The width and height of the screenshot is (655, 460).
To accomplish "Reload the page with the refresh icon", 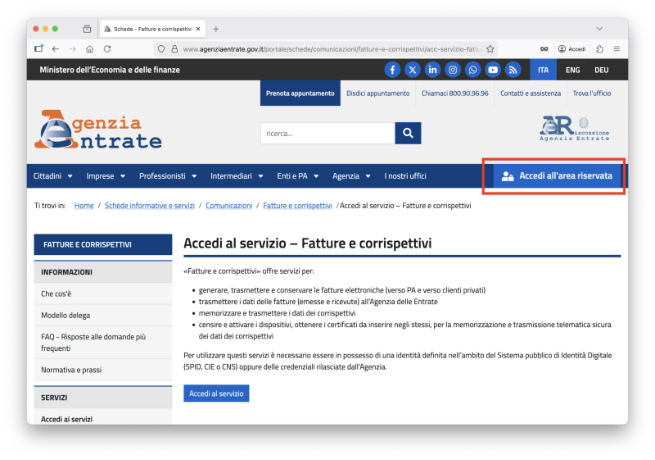I will coord(107,49).
